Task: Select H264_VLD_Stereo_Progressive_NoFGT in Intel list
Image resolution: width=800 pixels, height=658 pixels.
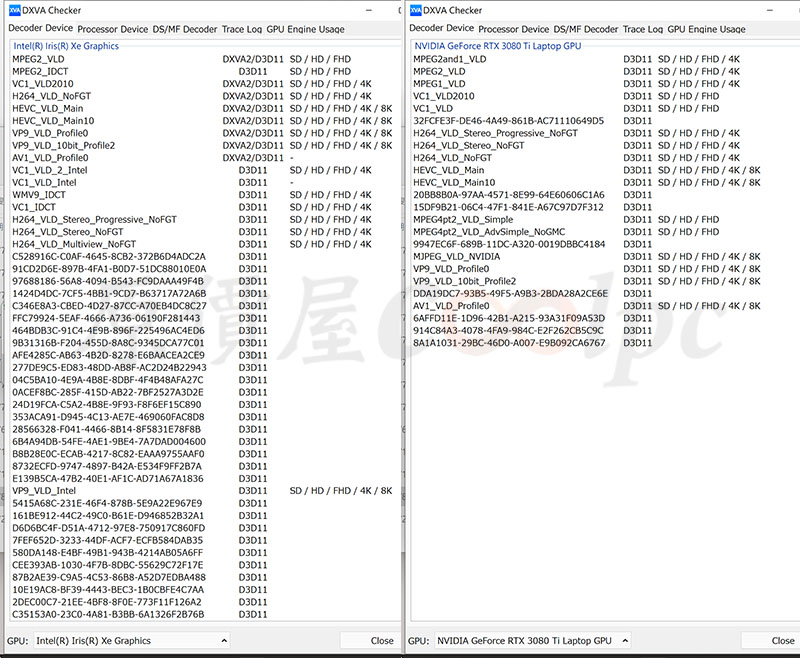Action: pos(203,219)
